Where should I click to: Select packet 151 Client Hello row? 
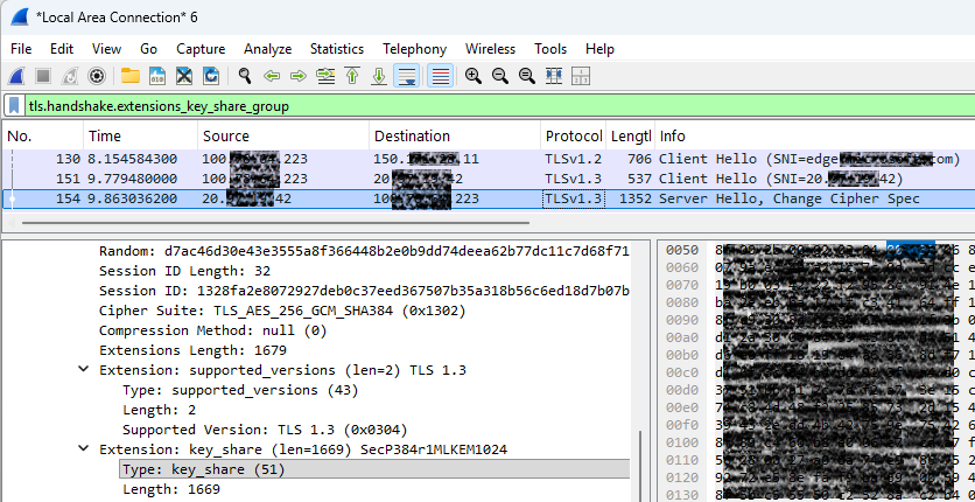click(488, 179)
